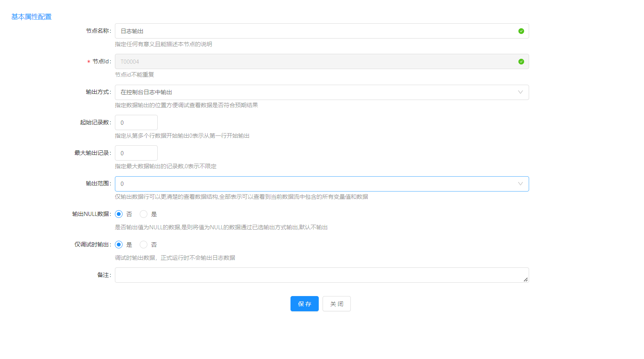Click the resize handle of 备注 textarea
Screen dimensions: 644x359
click(x=526, y=280)
